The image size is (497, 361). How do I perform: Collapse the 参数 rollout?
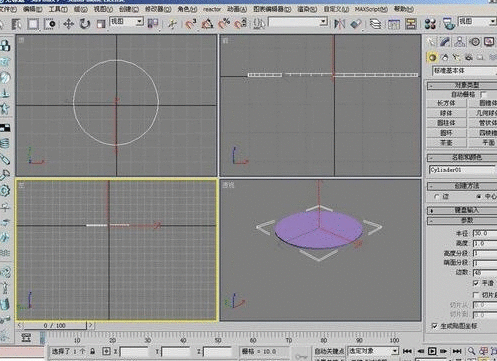(x=462, y=221)
